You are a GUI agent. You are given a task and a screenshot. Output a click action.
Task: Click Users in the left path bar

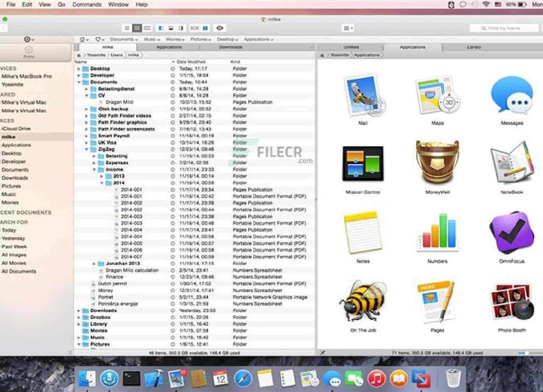[x=117, y=55]
